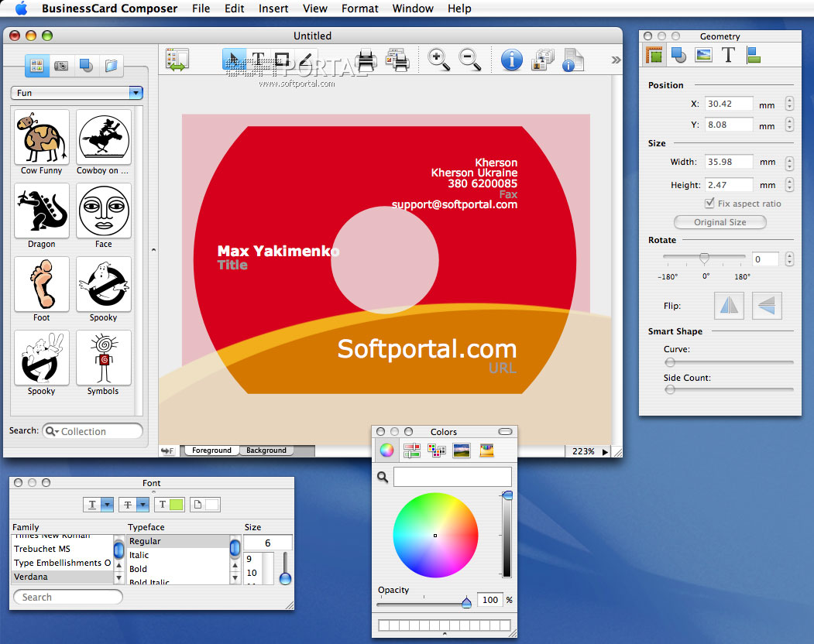
Task: Collapse the Colors window pill button
Action: pos(505,432)
